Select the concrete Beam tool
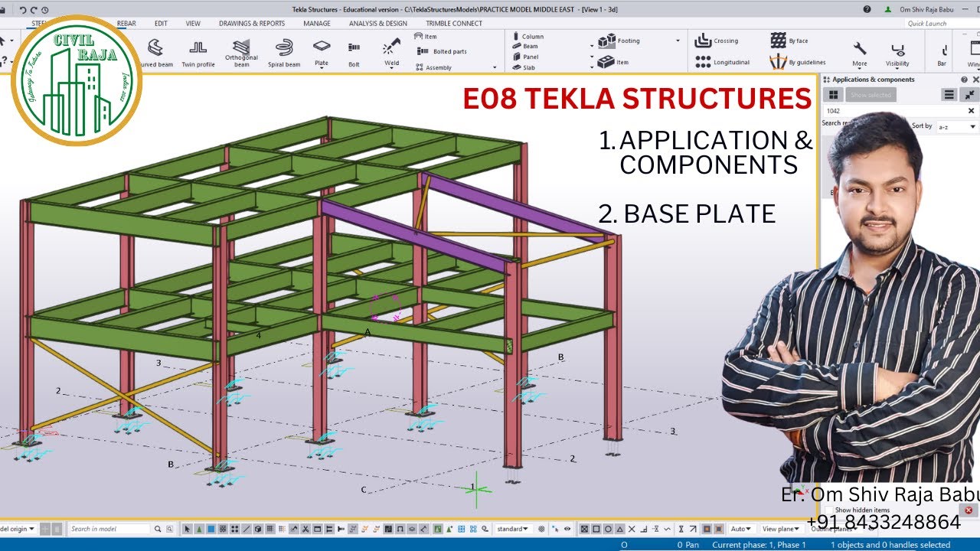Viewport: 980px width, 551px height. pyautogui.click(x=525, y=46)
